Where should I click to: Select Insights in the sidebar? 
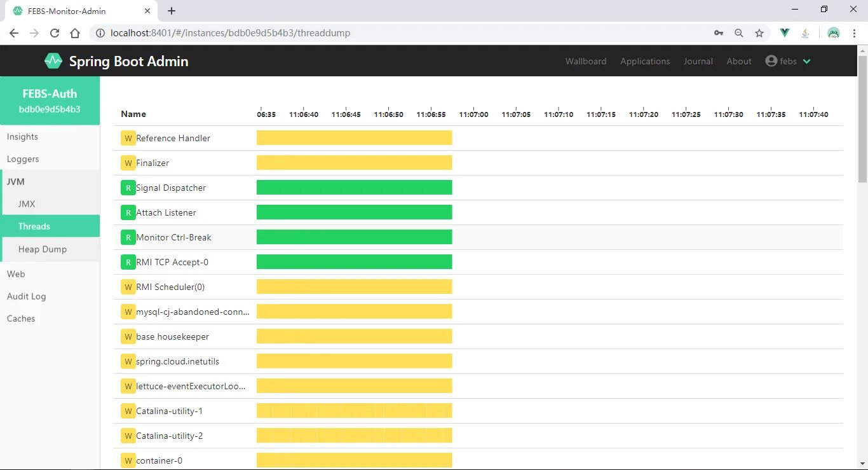[x=50, y=137]
